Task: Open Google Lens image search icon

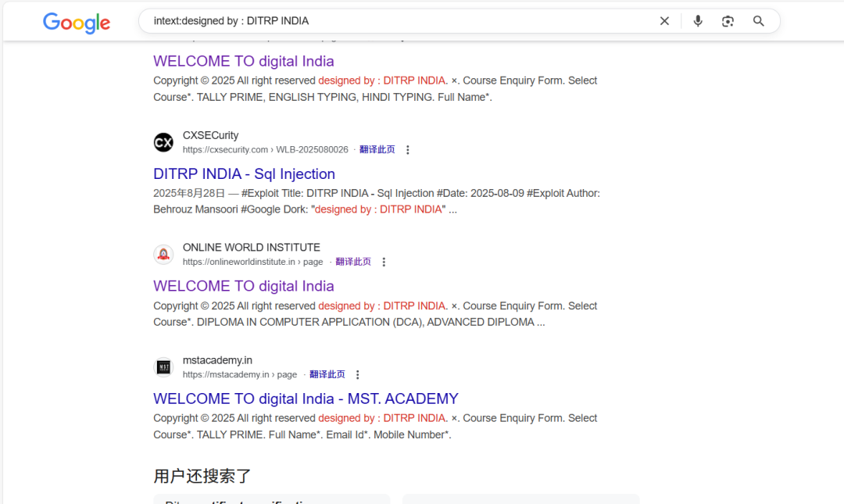Action: click(x=728, y=21)
